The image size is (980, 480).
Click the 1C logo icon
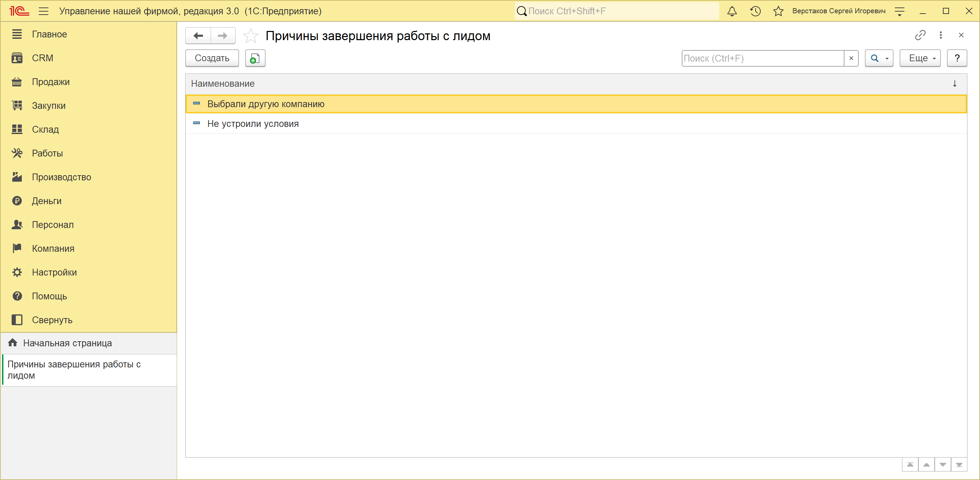[19, 11]
